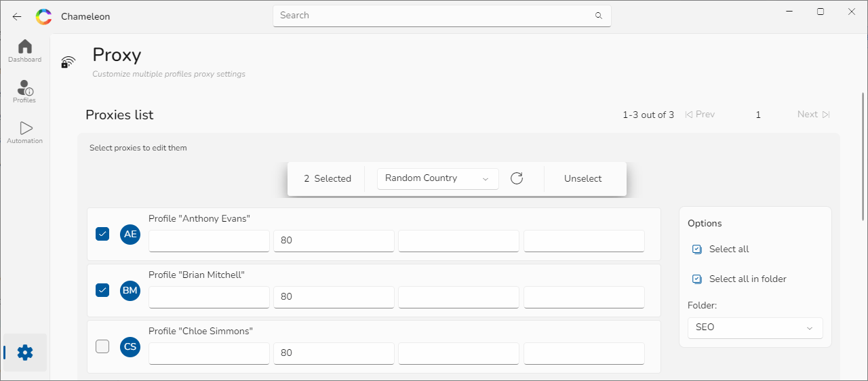This screenshot has width=868, height=381.
Task: Open the Automation play icon
Action: coord(26,128)
